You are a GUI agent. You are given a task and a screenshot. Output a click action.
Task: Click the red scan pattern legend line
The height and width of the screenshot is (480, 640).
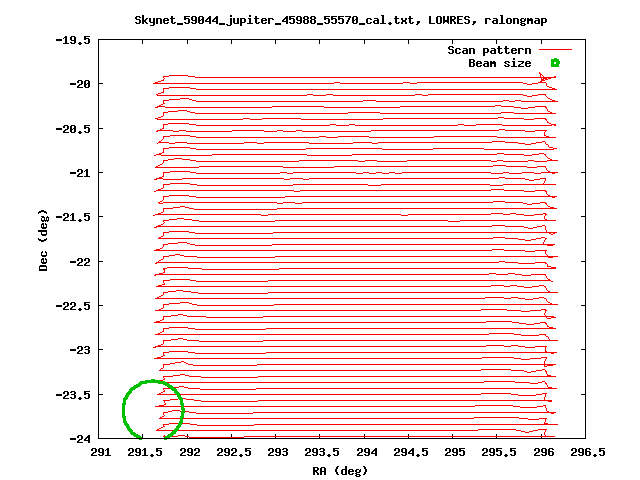pyautogui.click(x=555, y=50)
